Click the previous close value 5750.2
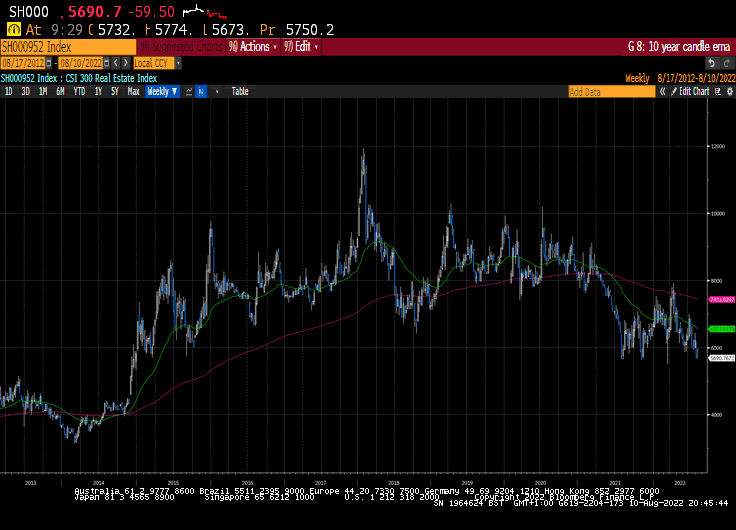736x530 pixels. coord(310,30)
